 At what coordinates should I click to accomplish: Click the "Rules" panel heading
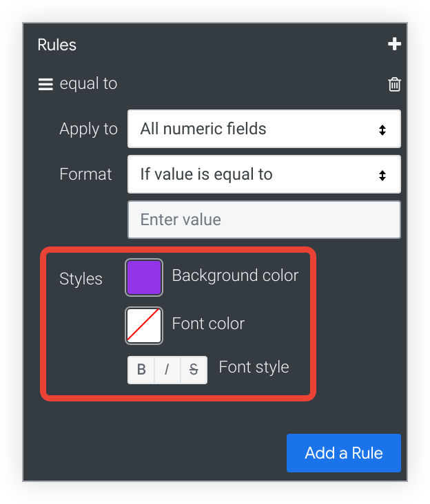(x=57, y=45)
